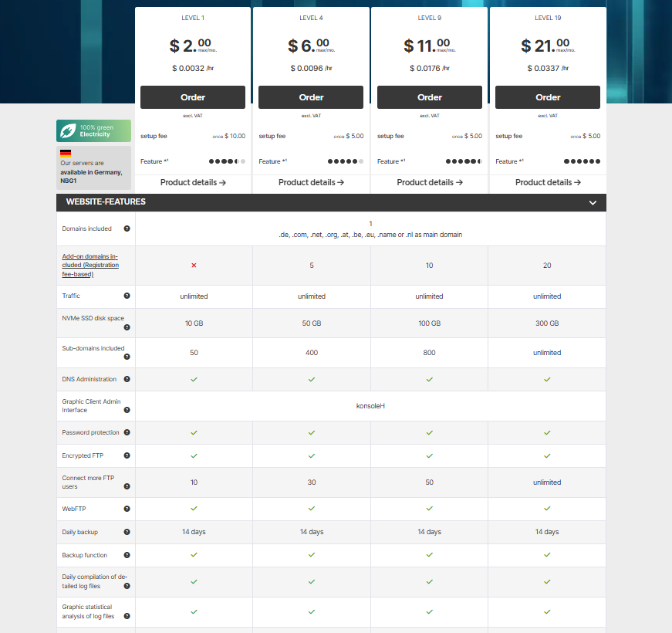The height and width of the screenshot is (633, 672).
Task: Order the Level 9 plan
Action: click(430, 97)
